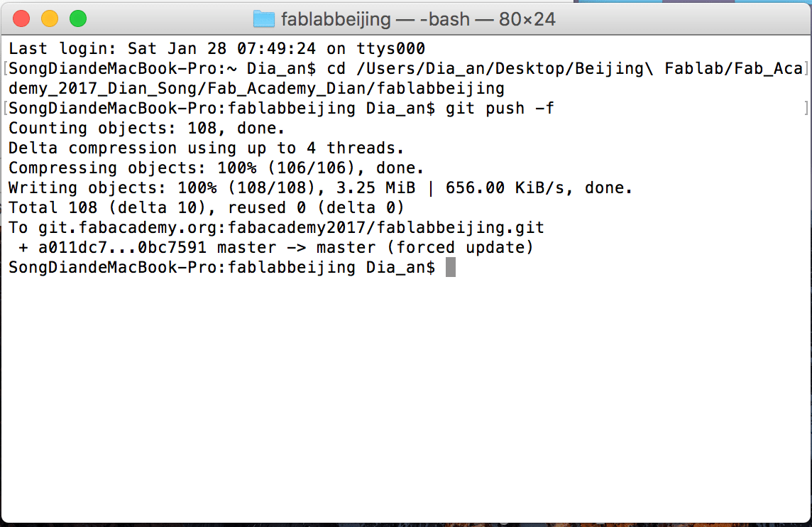Click the 'Last login' line
812x527 pixels.
[217, 49]
